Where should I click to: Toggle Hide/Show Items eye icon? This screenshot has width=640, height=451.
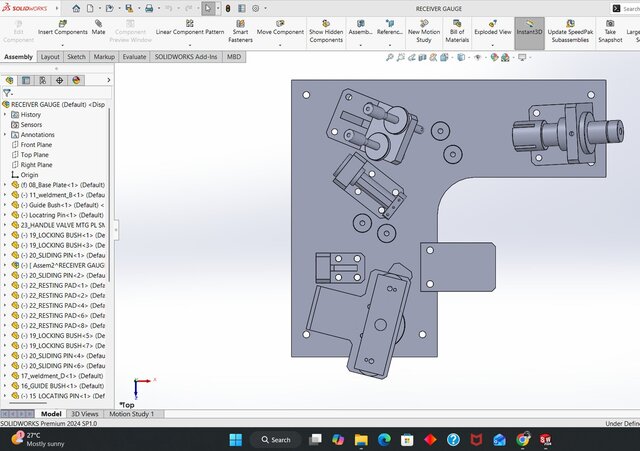click(478, 58)
